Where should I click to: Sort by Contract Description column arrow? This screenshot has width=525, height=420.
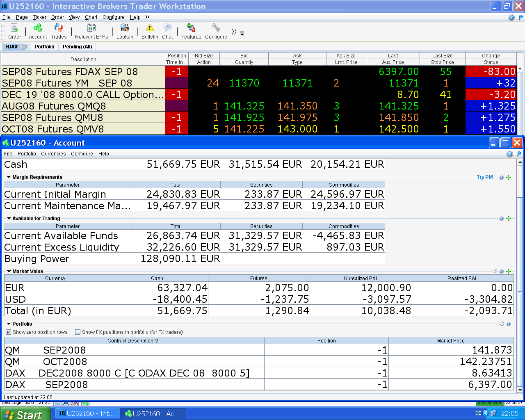(x=157, y=341)
